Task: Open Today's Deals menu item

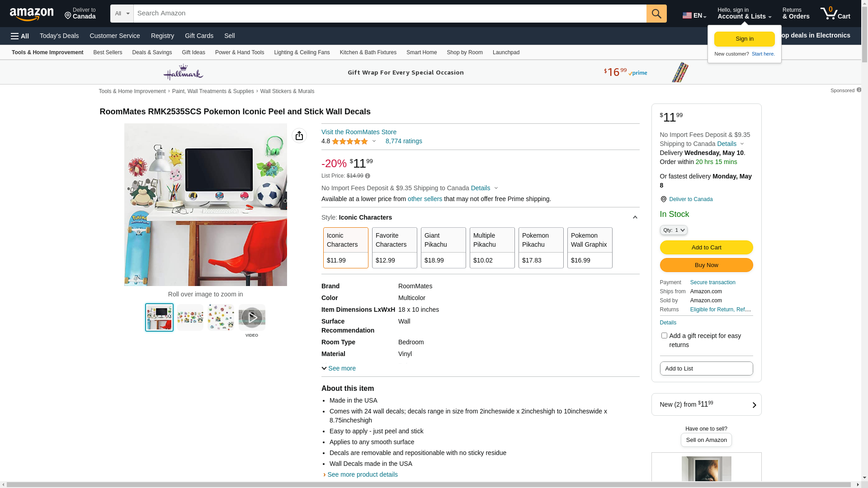Action: coord(59,36)
